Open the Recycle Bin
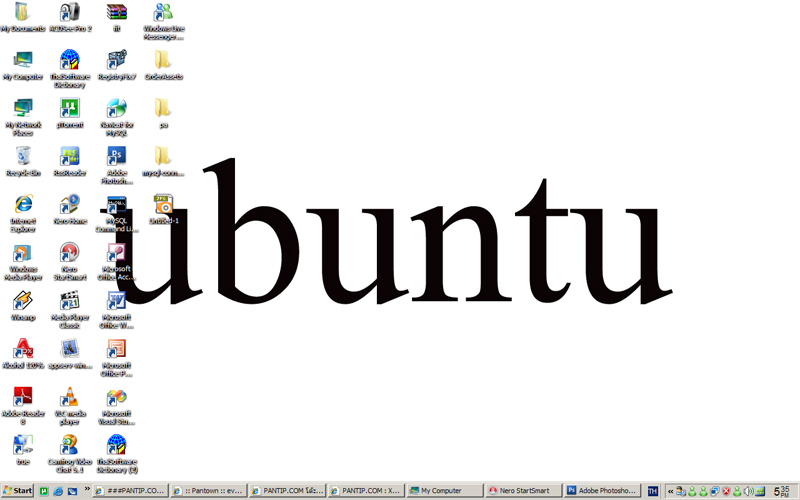Viewport: 800px width, 500px height. [x=22, y=161]
